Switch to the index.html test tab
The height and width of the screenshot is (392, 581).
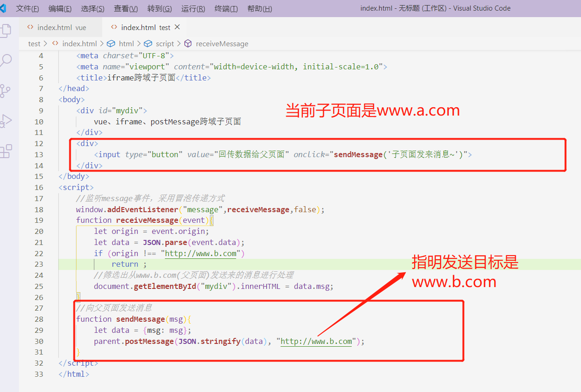click(x=145, y=27)
